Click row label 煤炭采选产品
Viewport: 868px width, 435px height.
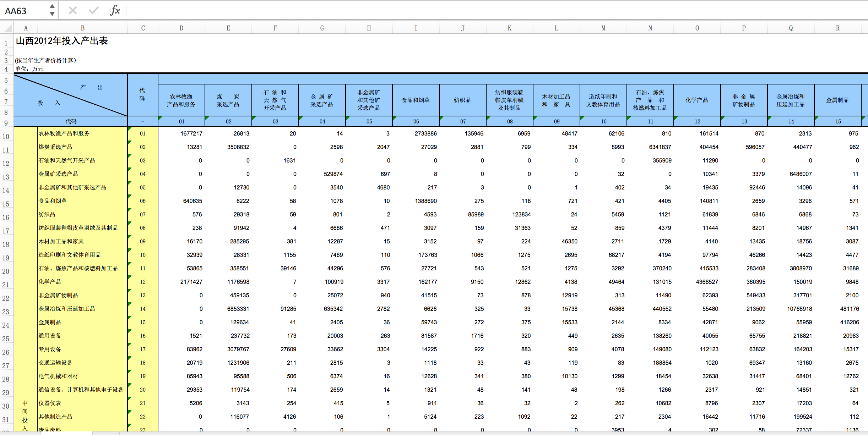(x=55, y=147)
